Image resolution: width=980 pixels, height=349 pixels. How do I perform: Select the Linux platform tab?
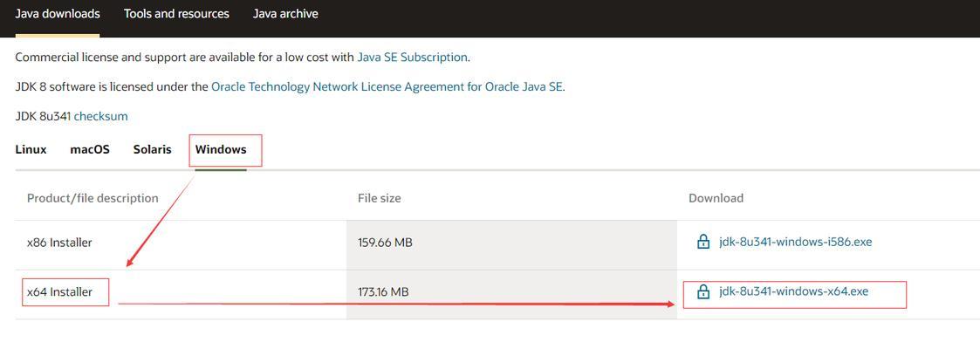31,150
